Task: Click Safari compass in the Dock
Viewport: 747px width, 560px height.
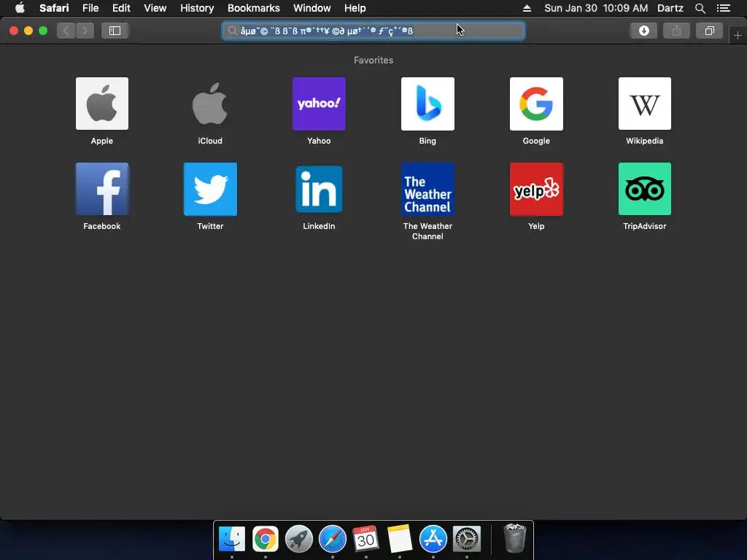Action: [x=333, y=539]
